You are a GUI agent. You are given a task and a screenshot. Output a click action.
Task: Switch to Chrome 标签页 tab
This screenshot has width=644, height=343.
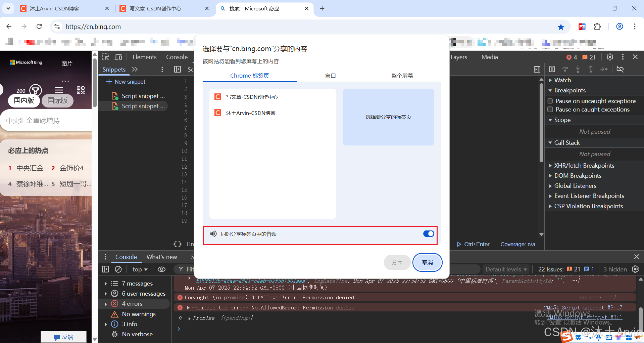pyautogui.click(x=250, y=76)
